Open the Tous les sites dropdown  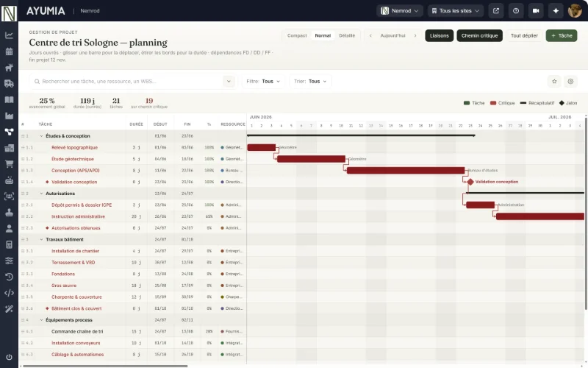coord(456,11)
